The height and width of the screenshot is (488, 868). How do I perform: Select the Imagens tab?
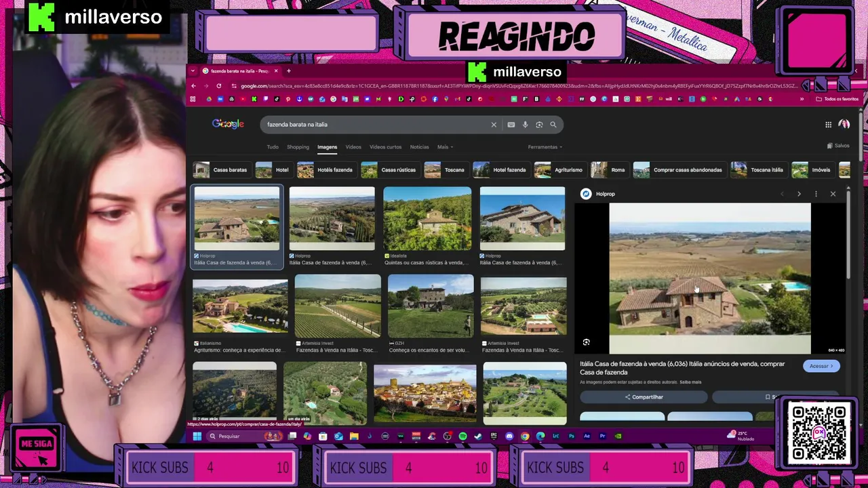[327, 147]
